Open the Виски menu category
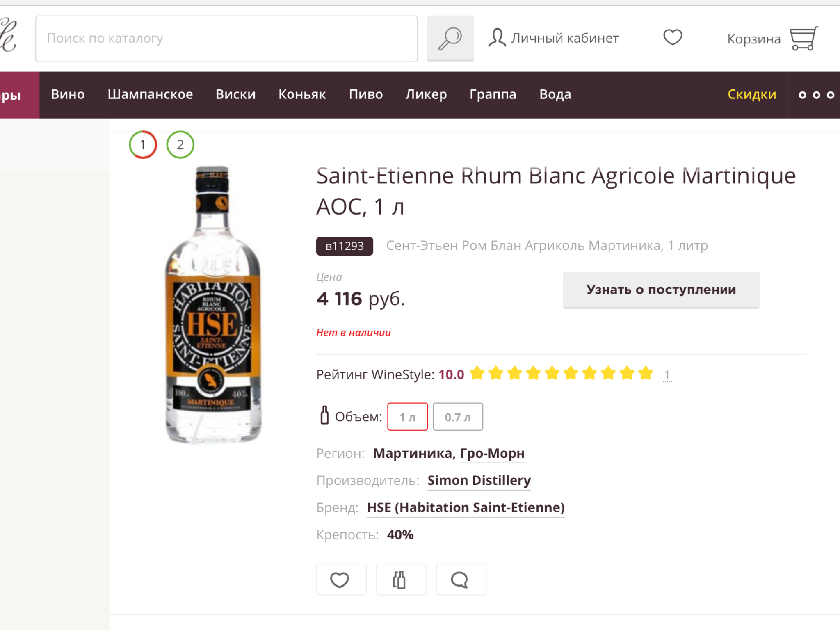Image resolution: width=840 pixels, height=630 pixels. tap(235, 94)
